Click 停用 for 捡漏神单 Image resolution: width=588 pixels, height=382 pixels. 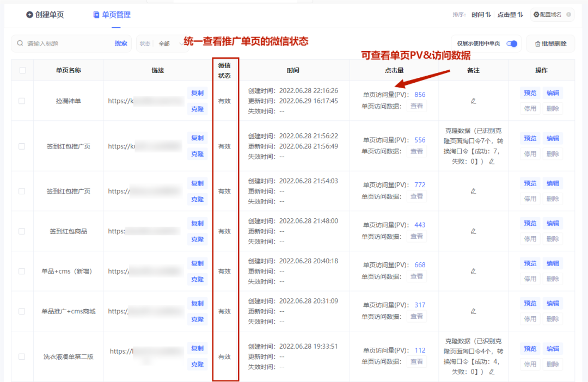click(x=530, y=109)
